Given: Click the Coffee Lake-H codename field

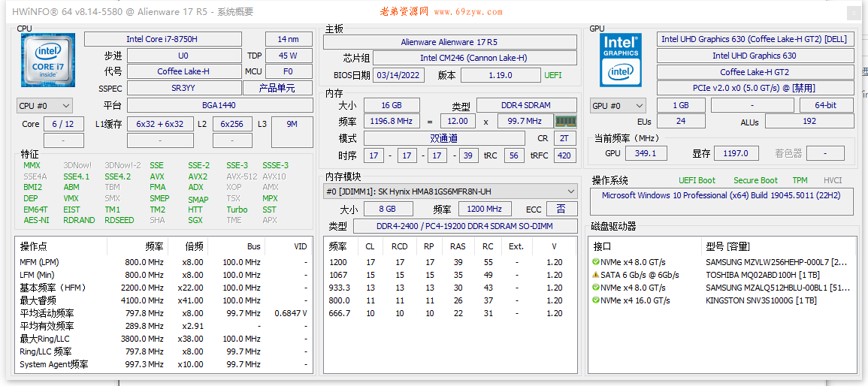Looking at the screenshot, I should click(x=183, y=71).
